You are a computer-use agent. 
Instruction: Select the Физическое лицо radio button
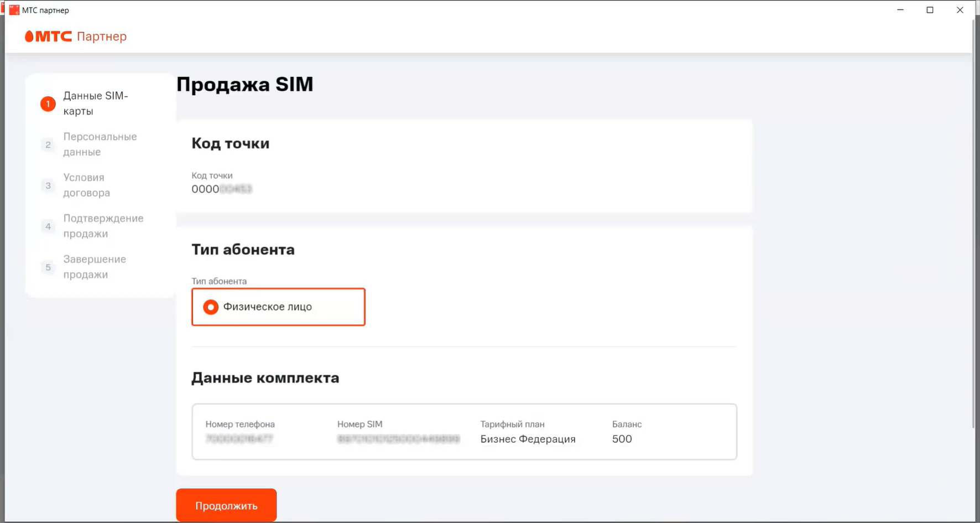coord(211,307)
